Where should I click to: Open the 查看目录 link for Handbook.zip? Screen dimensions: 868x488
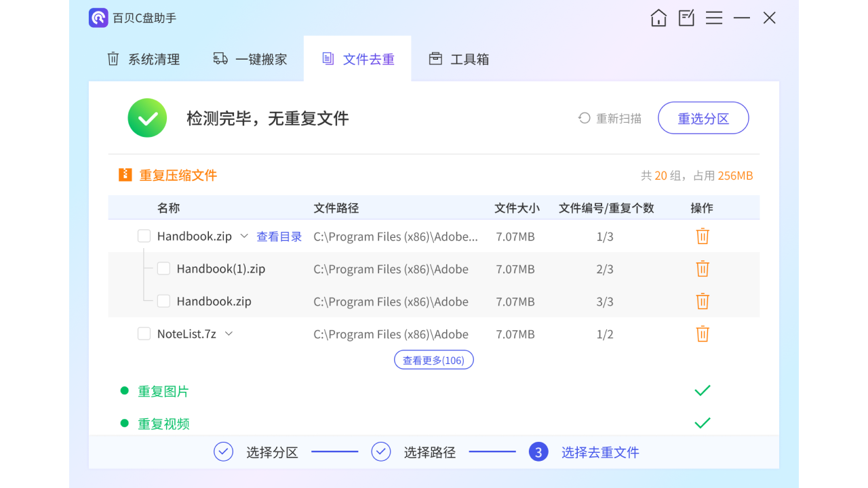(x=279, y=236)
